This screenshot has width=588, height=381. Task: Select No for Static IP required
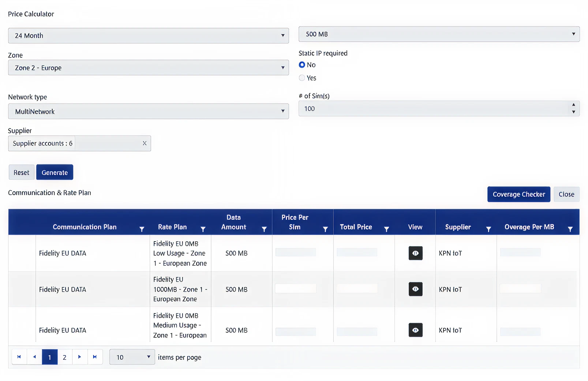pos(302,65)
